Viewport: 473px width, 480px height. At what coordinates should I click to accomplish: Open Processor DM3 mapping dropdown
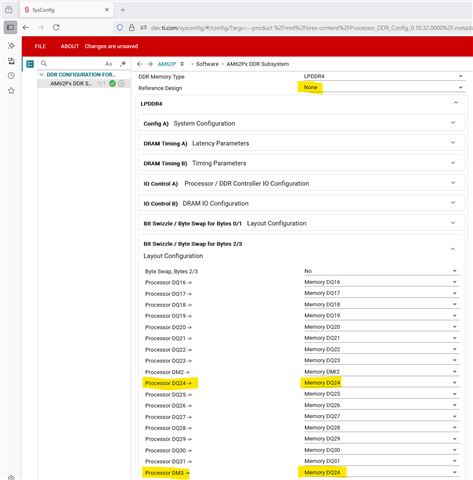(x=382, y=472)
